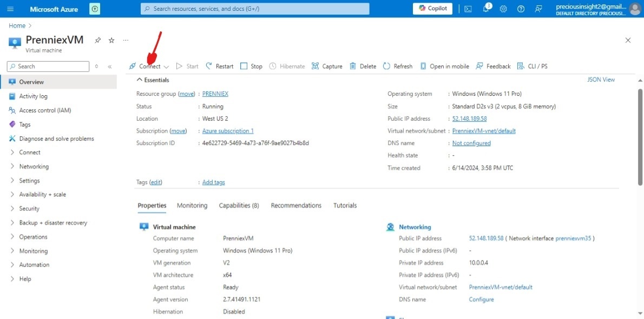Click Configure DNS name link
The image size is (644, 319).
click(481, 300)
